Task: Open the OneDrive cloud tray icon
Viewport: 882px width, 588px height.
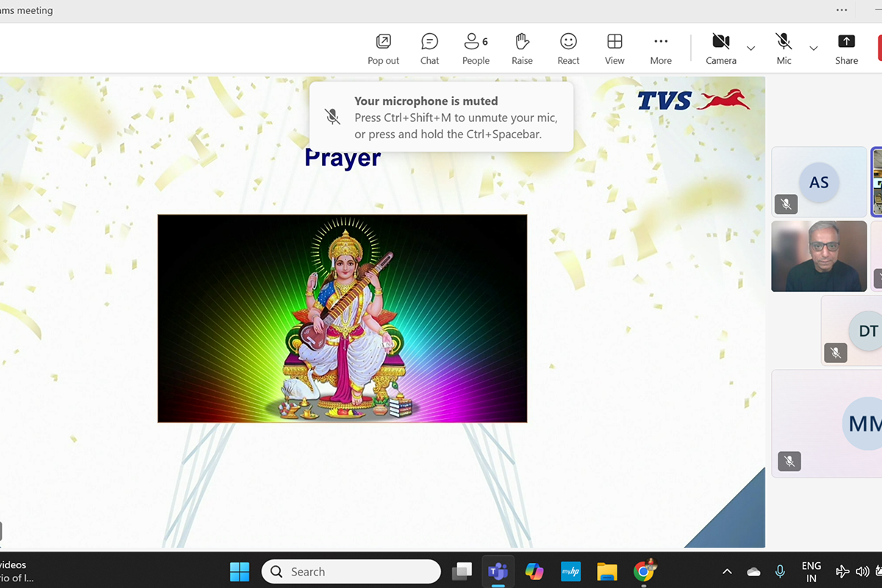Action: tap(753, 572)
